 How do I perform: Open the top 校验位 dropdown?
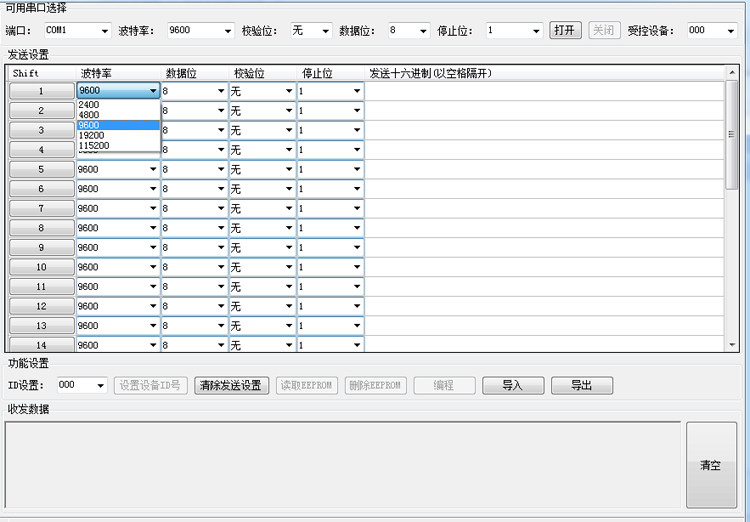311,31
